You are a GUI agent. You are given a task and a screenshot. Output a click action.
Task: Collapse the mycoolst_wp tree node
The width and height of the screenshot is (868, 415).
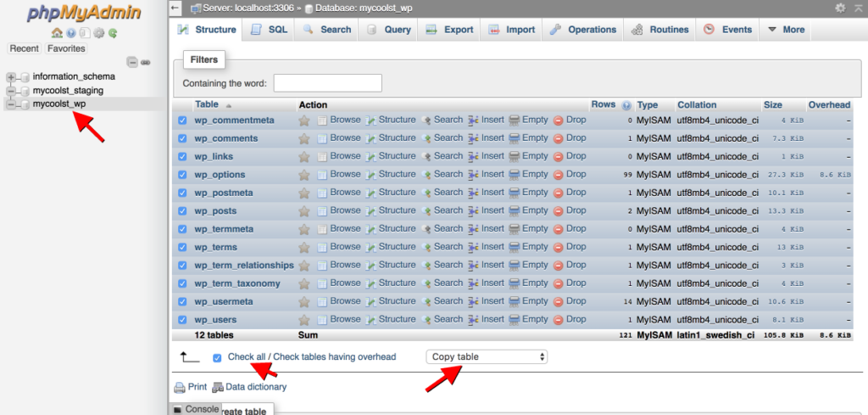(11, 104)
